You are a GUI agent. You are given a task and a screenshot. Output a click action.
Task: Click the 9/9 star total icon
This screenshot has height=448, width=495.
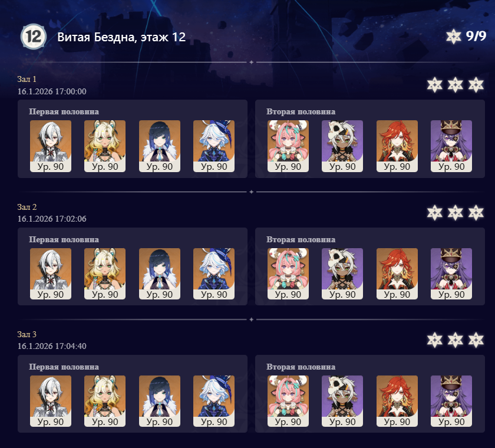pos(453,37)
